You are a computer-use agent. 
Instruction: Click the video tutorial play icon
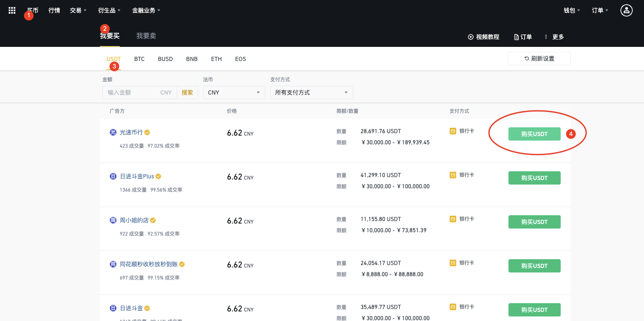pyautogui.click(x=471, y=37)
